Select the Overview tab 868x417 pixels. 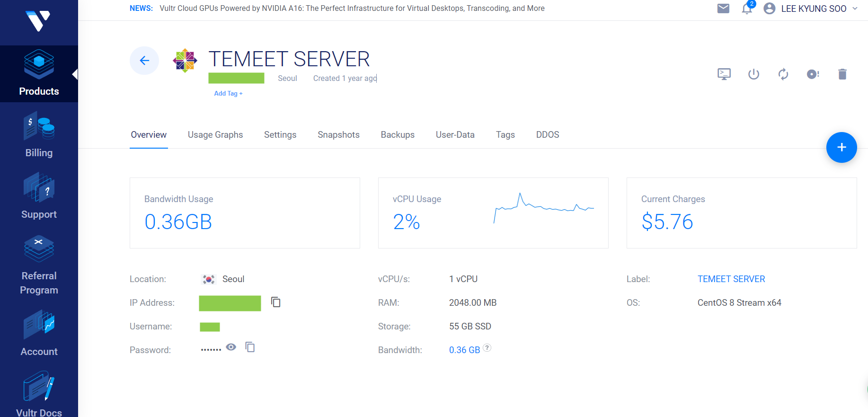(x=149, y=135)
